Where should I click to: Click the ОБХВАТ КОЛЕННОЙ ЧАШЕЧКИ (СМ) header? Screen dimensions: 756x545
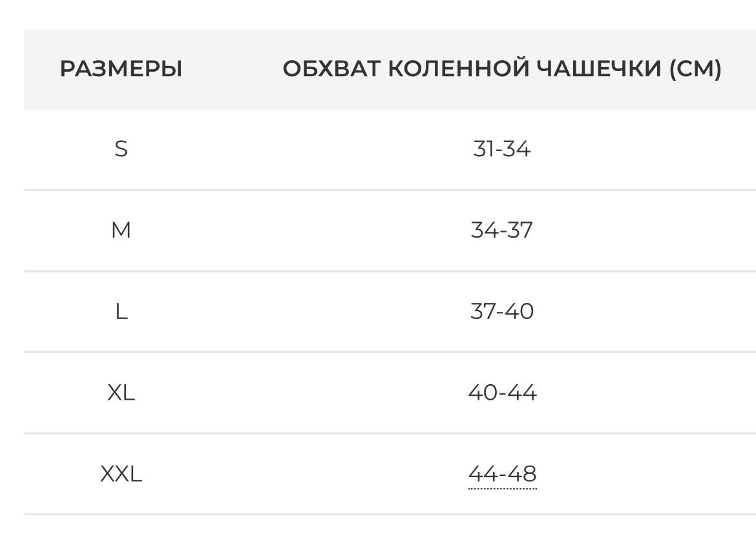click(x=501, y=68)
